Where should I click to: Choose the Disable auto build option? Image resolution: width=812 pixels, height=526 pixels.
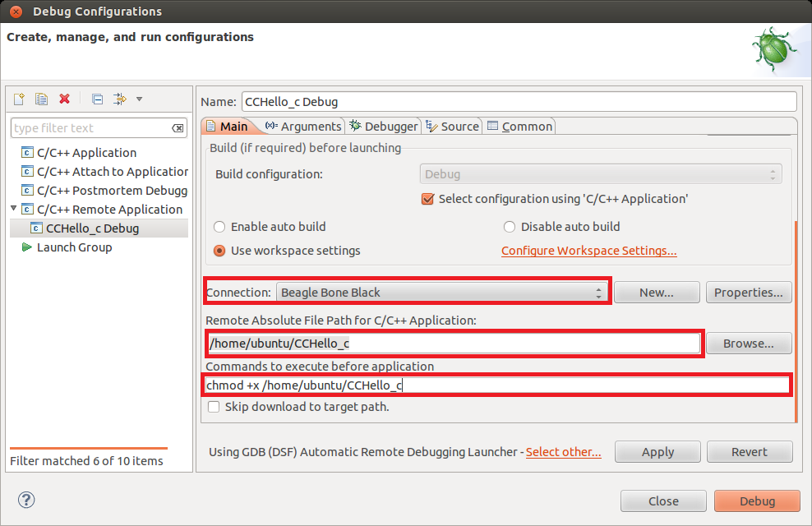(x=510, y=227)
